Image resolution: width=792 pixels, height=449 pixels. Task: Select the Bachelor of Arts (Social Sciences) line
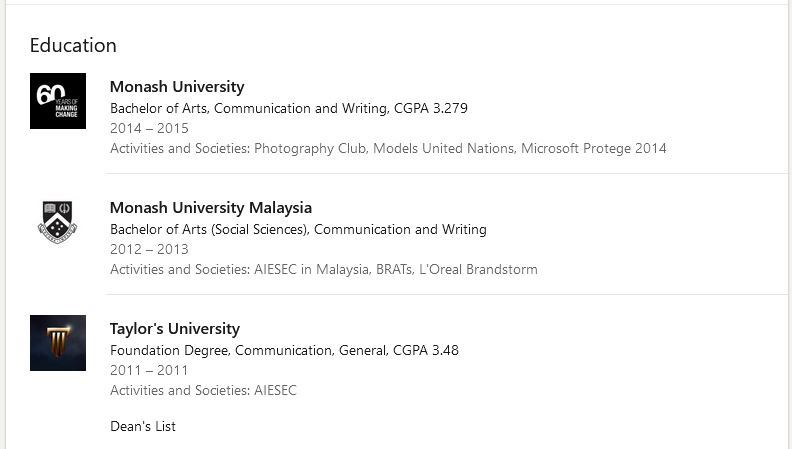(298, 229)
